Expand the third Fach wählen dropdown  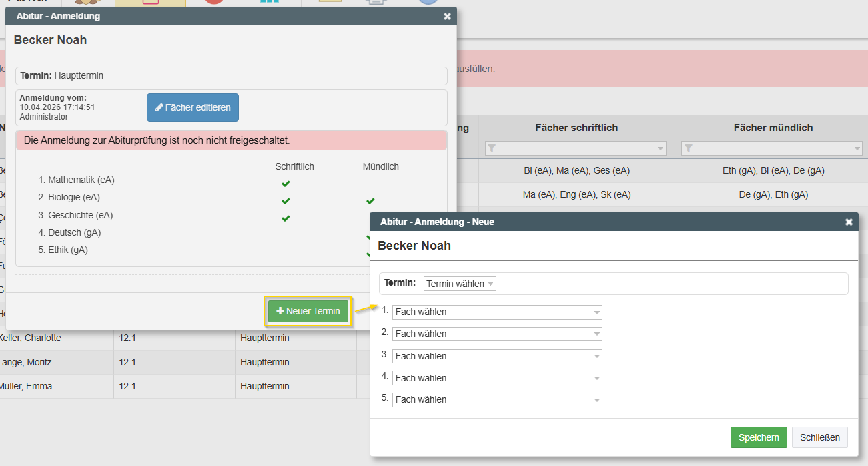pyautogui.click(x=497, y=356)
